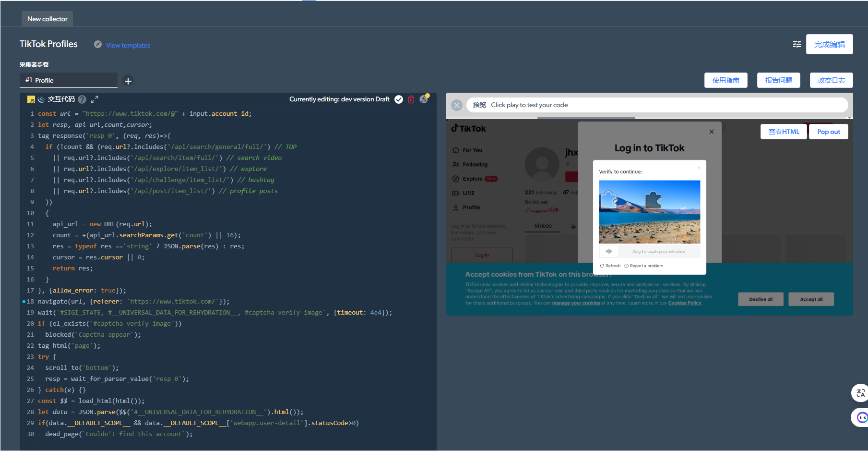The image size is (868, 452).
Task: Click the profile avatar picture
Action: click(x=542, y=164)
